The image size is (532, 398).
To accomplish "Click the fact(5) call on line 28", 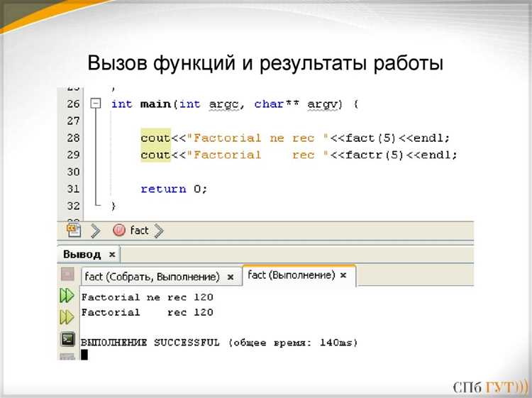I will click(371, 138).
